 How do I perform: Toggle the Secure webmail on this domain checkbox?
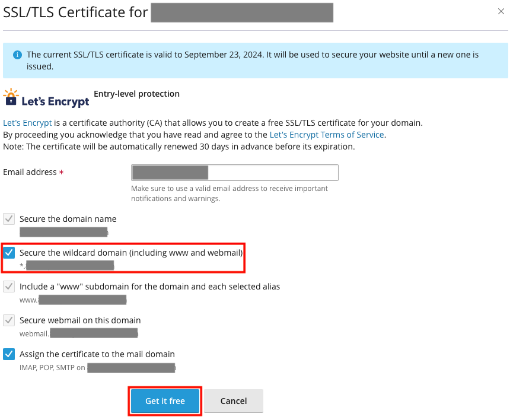(9, 320)
